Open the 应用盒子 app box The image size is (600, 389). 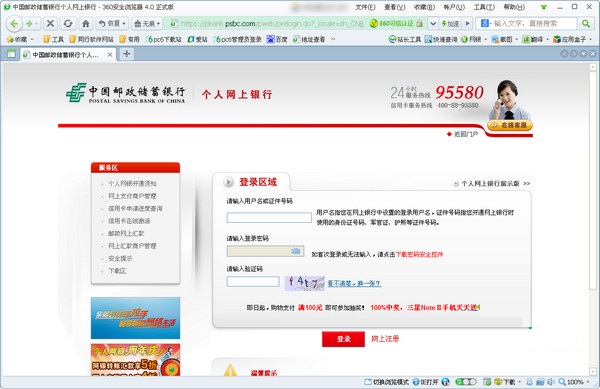click(x=572, y=39)
